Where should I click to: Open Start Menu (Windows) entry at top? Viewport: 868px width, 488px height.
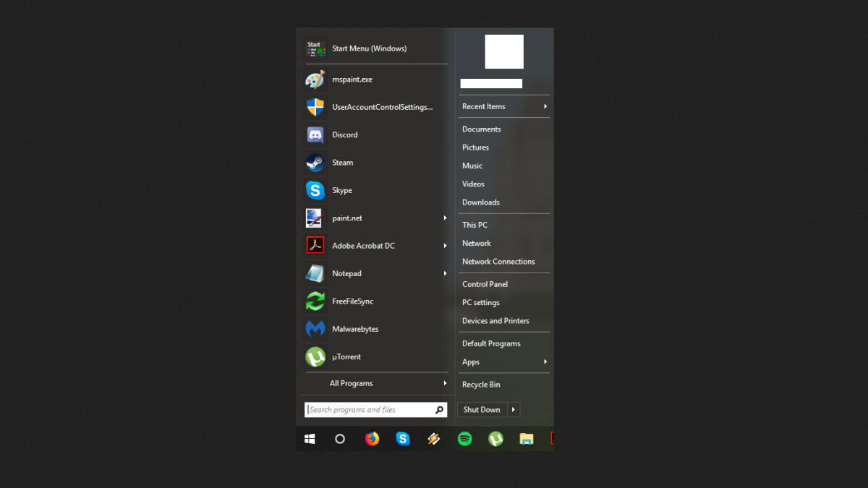[x=376, y=48]
